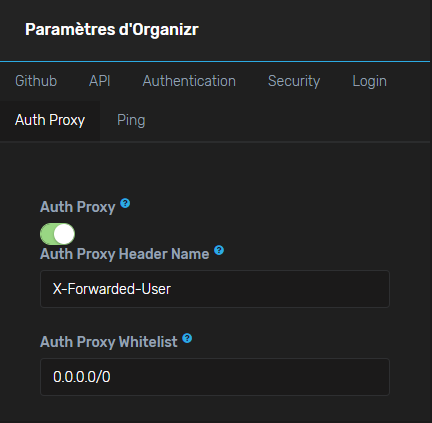Click the white knob of the Auth Proxy switch
This screenshot has width=432, height=423.
click(64, 234)
